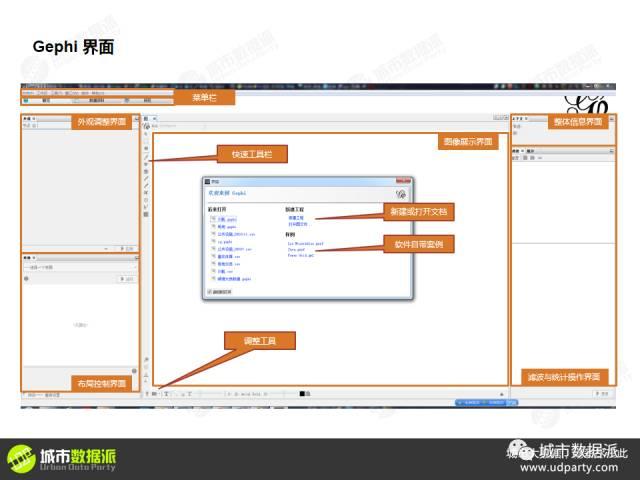Open the first recent .gephi file
The width and height of the screenshot is (640, 480).
[x=227, y=220]
